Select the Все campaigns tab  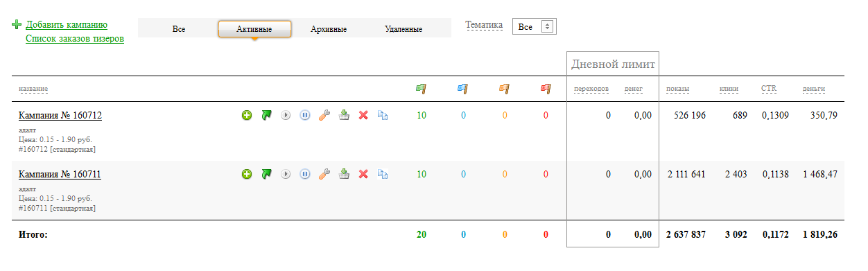[x=179, y=29]
